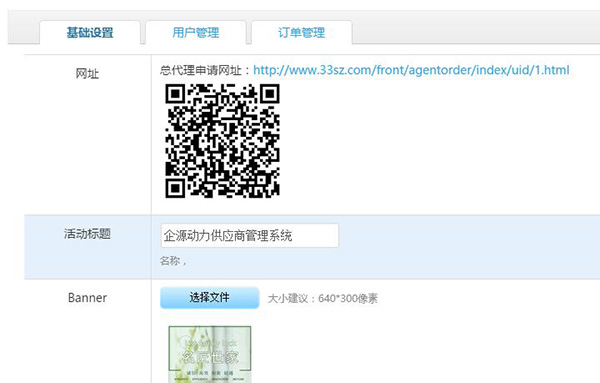Click the uploaded Banner thumbnail

210,354
